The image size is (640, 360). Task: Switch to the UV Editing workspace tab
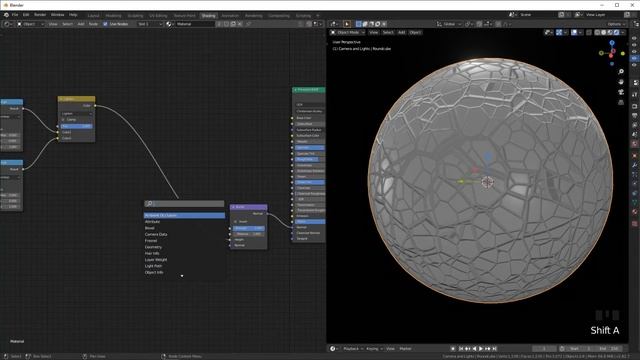pyautogui.click(x=158, y=16)
